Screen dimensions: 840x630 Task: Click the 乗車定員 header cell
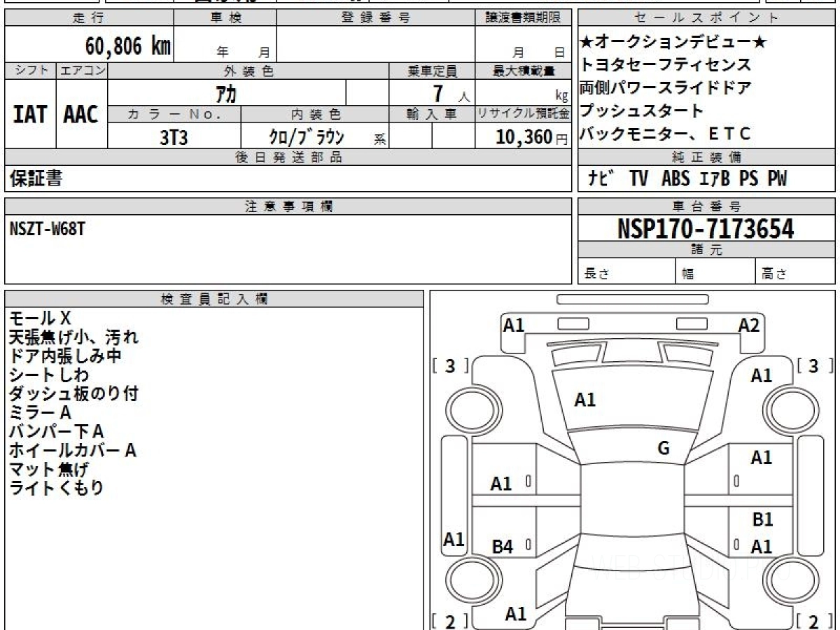(432, 71)
